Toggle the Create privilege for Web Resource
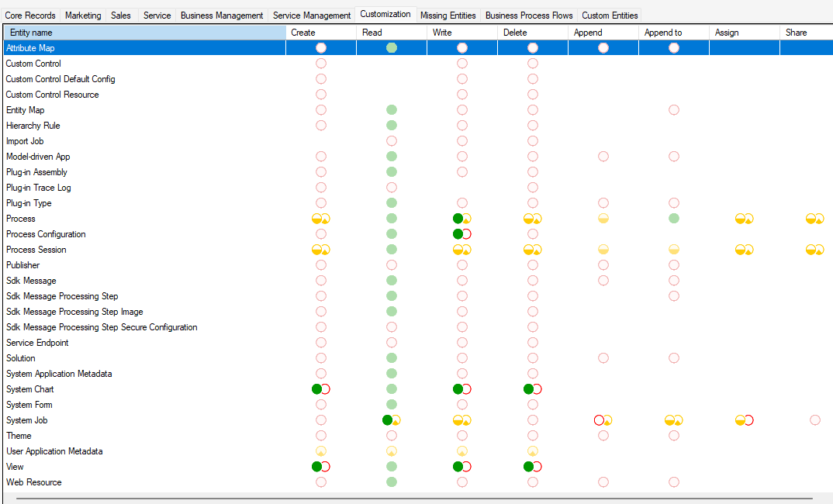 tap(321, 482)
